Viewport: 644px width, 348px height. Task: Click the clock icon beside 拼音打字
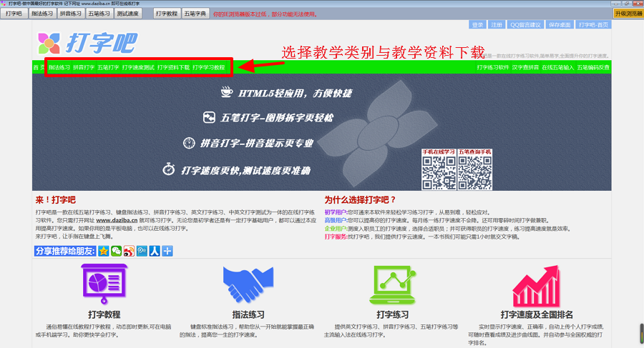[189, 143]
